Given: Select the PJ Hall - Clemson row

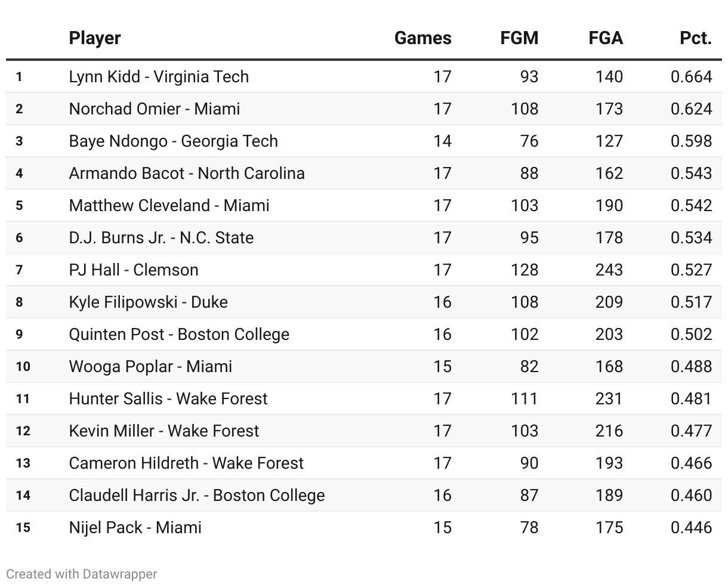Looking at the screenshot, I should pos(134,270).
